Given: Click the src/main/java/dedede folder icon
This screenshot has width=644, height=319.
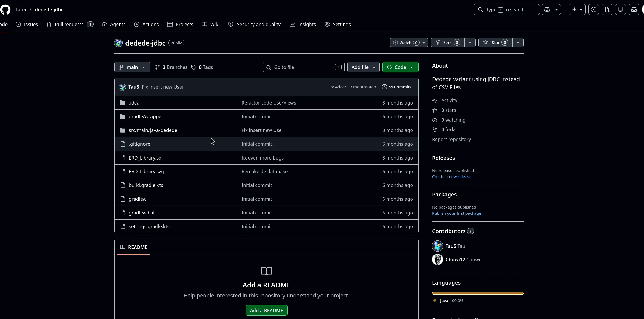Looking at the screenshot, I should (x=123, y=130).
